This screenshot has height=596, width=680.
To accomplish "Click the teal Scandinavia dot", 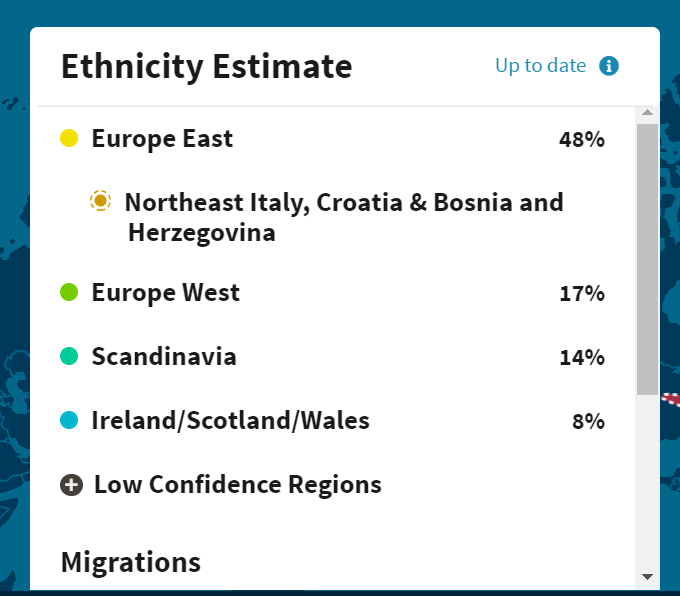I will 69,356.
